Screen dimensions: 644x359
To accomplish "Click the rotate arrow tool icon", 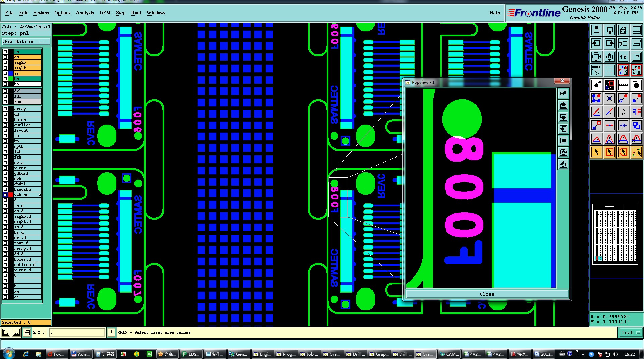I will click(623, 112).
